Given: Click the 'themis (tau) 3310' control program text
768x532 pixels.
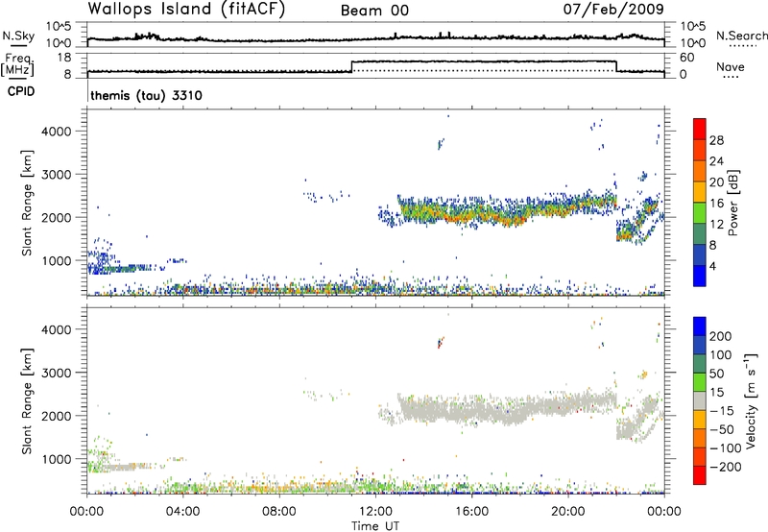Looking at the screenshot, I should tap(146, 95).
